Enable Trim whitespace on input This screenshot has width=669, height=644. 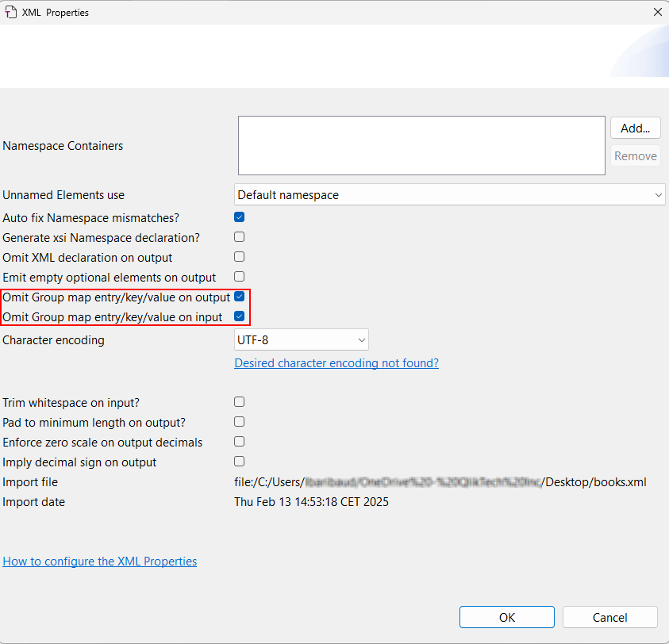(x=239, y=401)
